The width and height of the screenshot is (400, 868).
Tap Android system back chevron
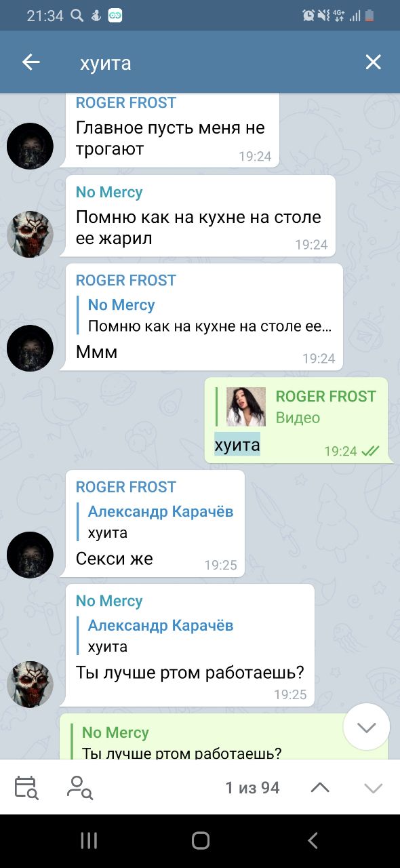[x=313, y=841]
